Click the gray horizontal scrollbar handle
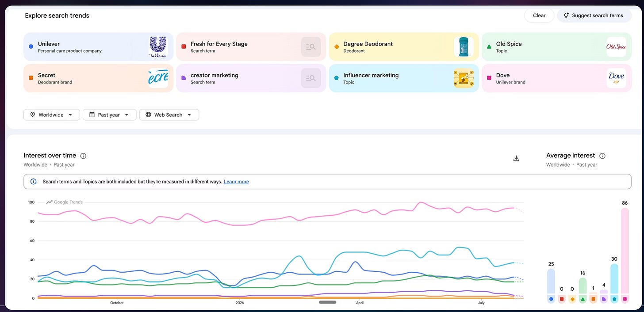The width and height of the screenshot is (644, 312). [x=327, y=302]
